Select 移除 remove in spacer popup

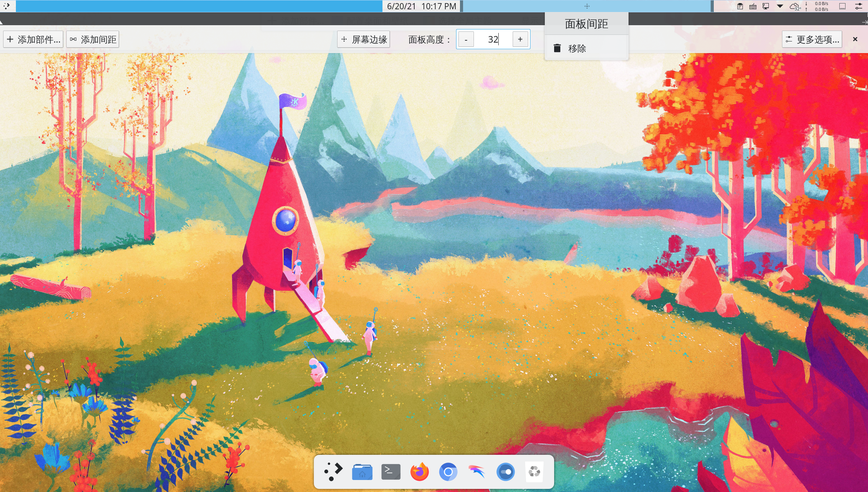577,48
